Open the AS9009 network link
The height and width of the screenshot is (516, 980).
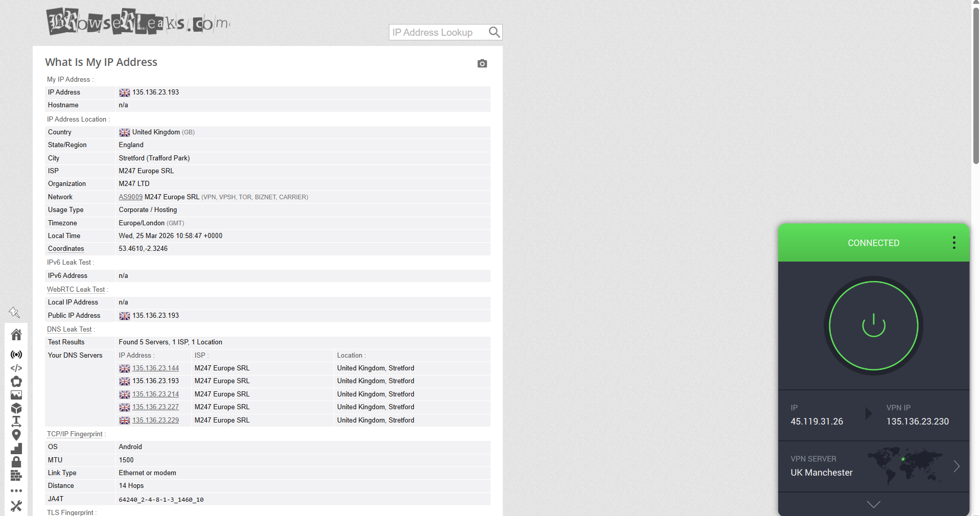[130, 197]
